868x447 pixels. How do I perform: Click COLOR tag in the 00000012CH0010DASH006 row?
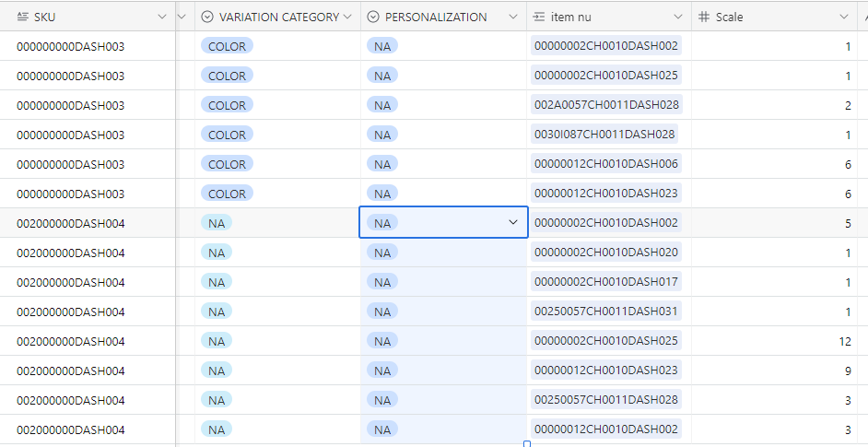227,163
